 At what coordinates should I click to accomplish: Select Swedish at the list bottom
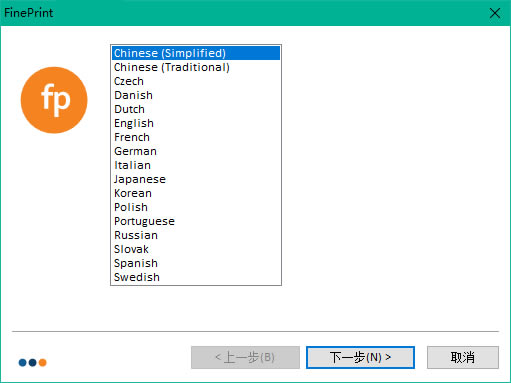[x=196, y=277]
